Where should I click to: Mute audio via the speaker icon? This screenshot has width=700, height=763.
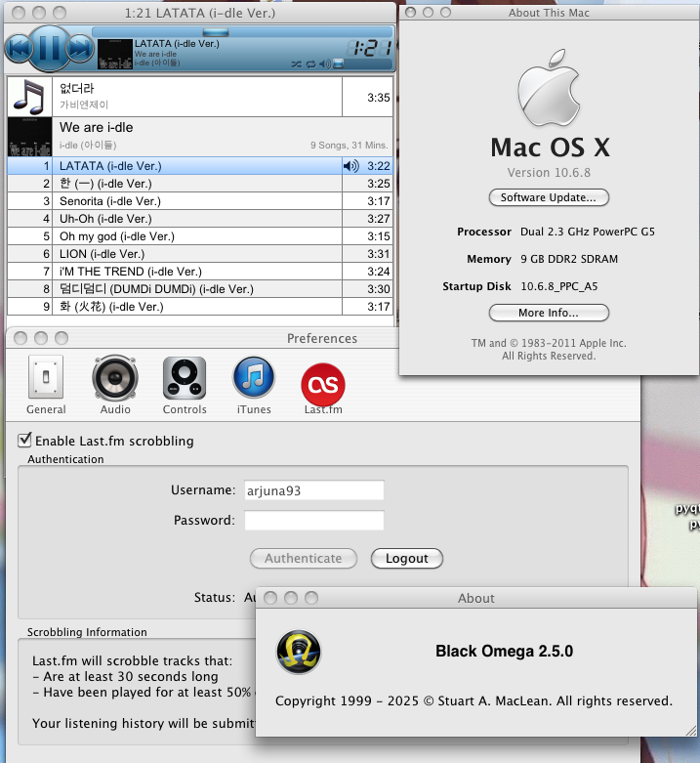[325, 64]
